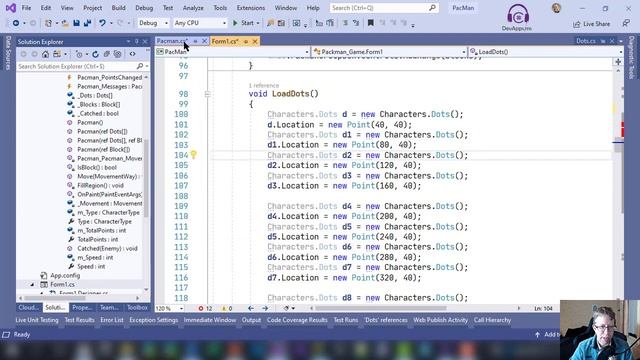The height and width of the screenshot is (360, 640).
Task: Toggle auto hide pin on Solution Explorer
Action: [137, 42]
